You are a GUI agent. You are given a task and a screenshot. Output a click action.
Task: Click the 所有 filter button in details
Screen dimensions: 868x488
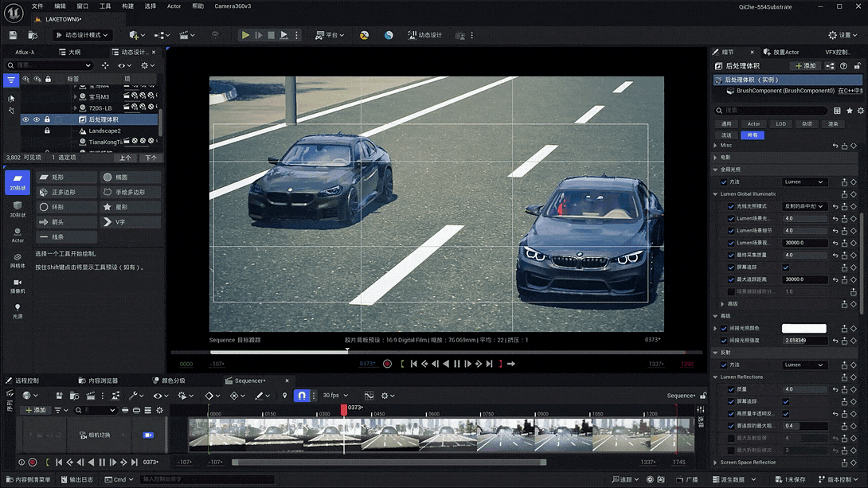(752, 135)
